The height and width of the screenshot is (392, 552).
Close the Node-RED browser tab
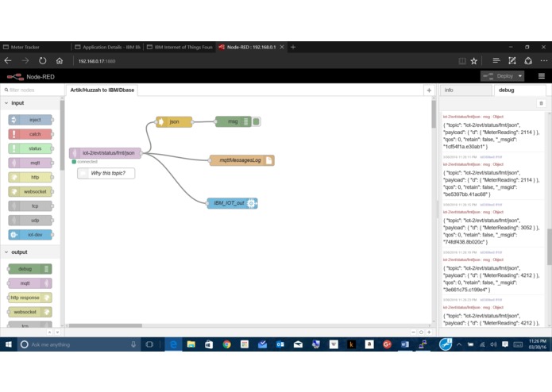pos(282,47)
